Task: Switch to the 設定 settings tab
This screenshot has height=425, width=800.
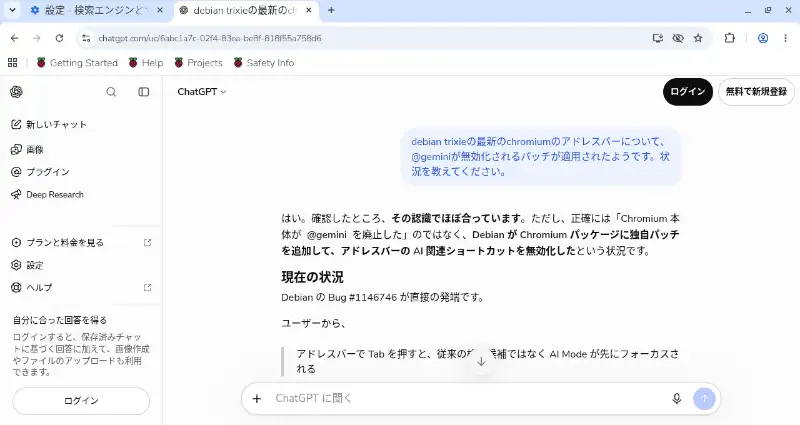Action: [x=97, y=10]
